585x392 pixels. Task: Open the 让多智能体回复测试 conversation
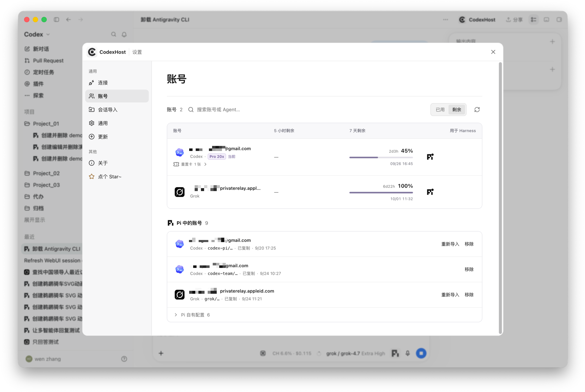click(x=52, y=330)
